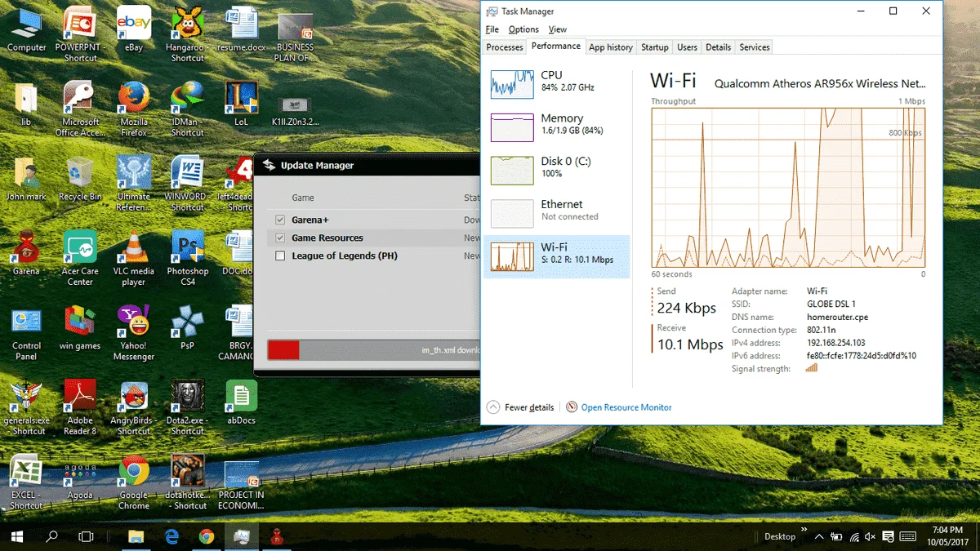Select the Memory performance item
The height and width of the screenshot is (551, 980).
tap(557, 127)
